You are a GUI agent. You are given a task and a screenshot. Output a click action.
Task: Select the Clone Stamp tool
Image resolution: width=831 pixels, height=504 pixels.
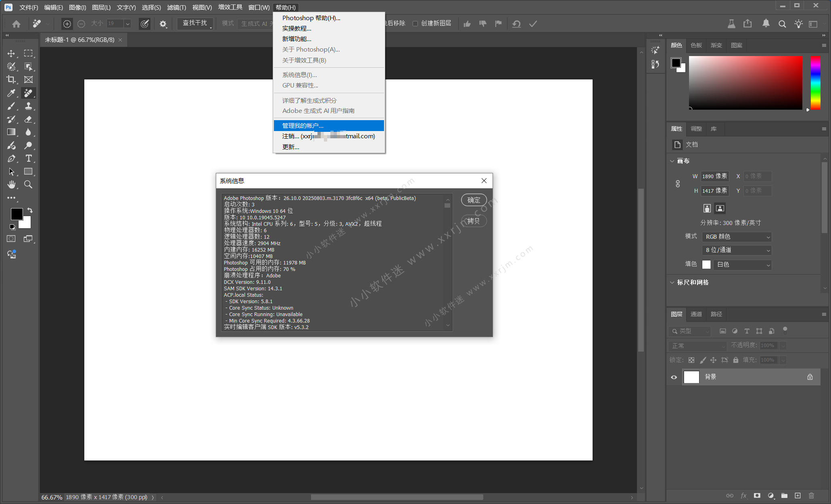tap(28, 106)
